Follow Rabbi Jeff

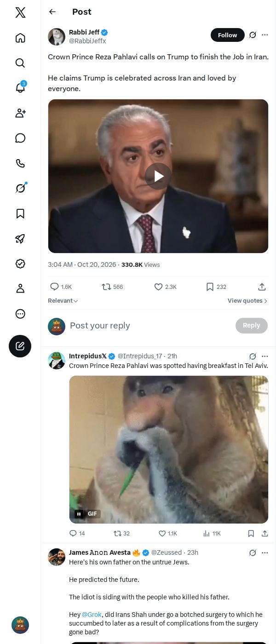click(x=228, y=35)
